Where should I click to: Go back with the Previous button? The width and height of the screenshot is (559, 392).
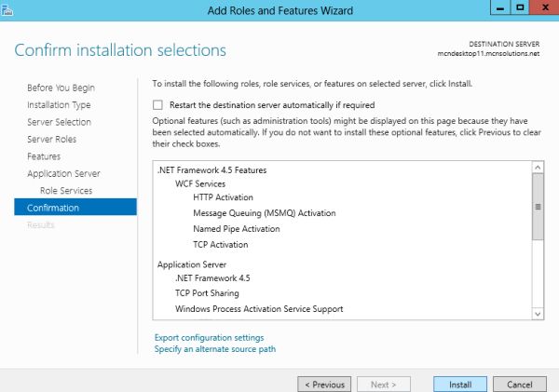(x=324, y=384)
